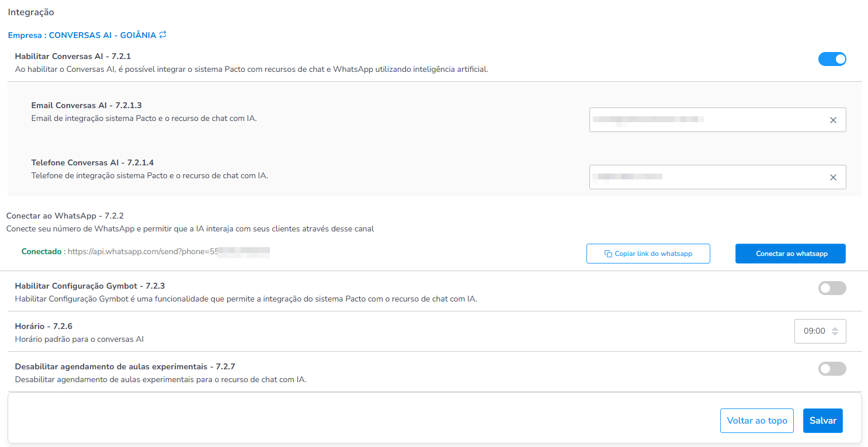Clear the Telefone Conversas AI field
This screenshot has height=447, width=868.
click(x=833, y=178)
